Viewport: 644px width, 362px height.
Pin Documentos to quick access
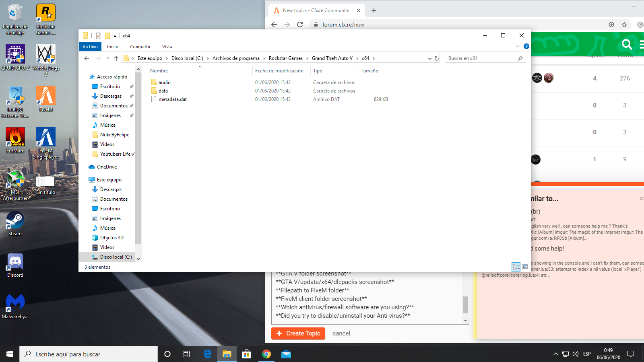131,105
